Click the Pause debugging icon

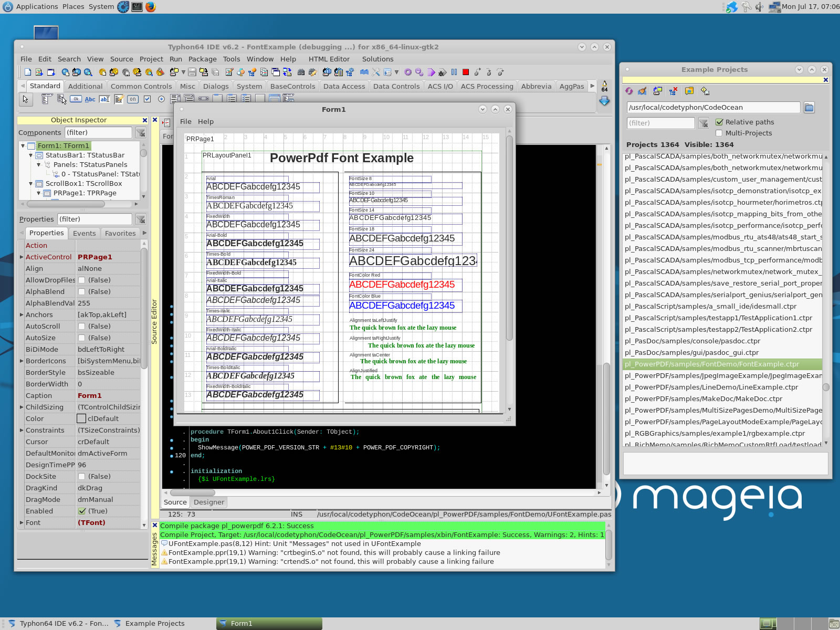(454, 72)
